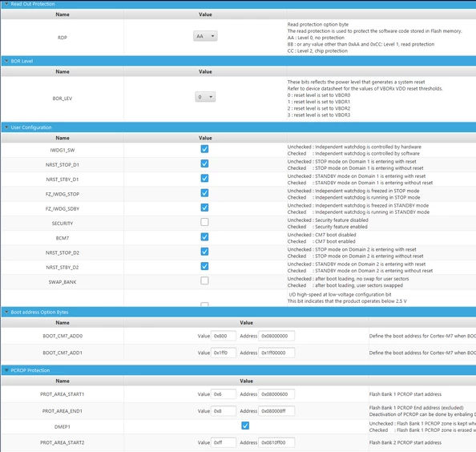Enable the SECURITY checkbox
Image resolution: width=476 pixels, height=452 pixels.
click(204, 222)
